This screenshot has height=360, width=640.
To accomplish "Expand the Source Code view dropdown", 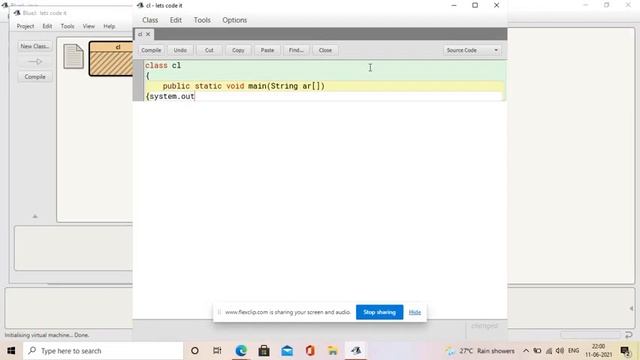I will tap(472, 50).
